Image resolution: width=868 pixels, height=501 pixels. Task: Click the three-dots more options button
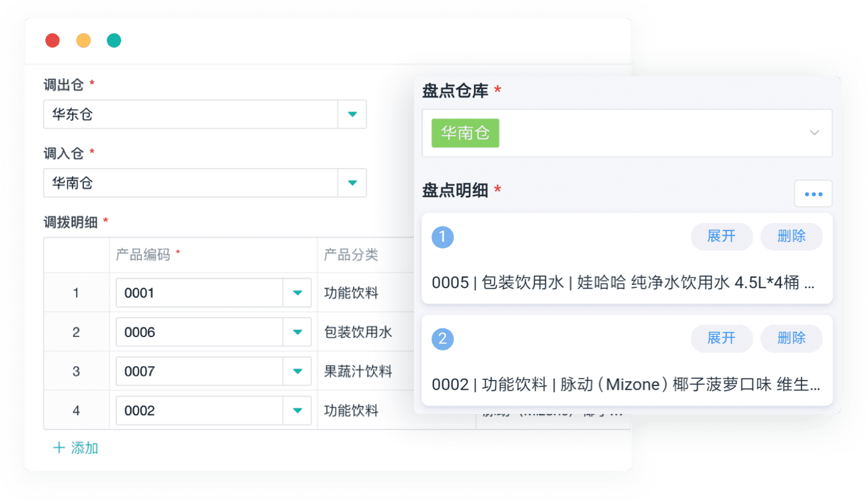tap(813, 194)
